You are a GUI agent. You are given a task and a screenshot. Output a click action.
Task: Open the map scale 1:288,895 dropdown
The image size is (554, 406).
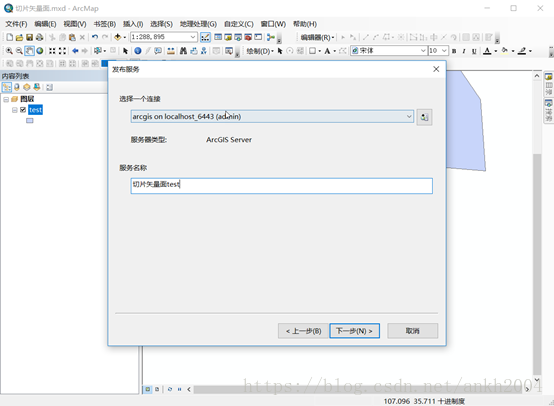tap(193, 37)
